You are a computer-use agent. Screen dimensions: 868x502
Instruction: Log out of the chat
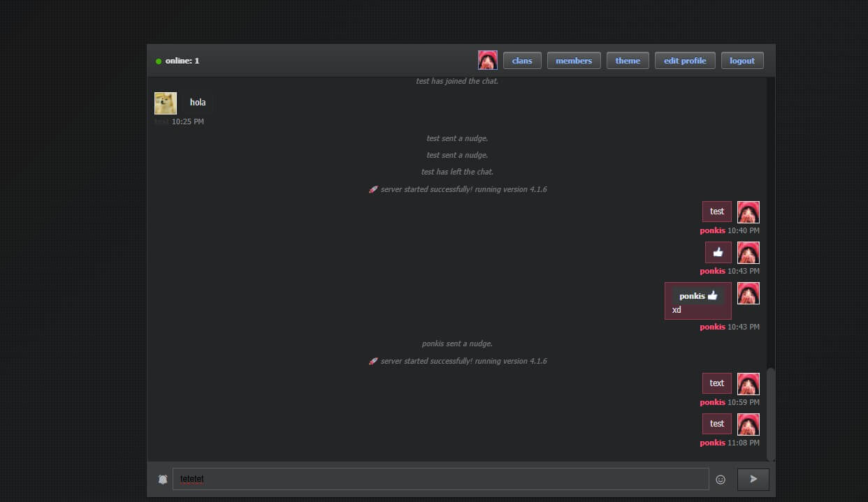tap(742, 61)
